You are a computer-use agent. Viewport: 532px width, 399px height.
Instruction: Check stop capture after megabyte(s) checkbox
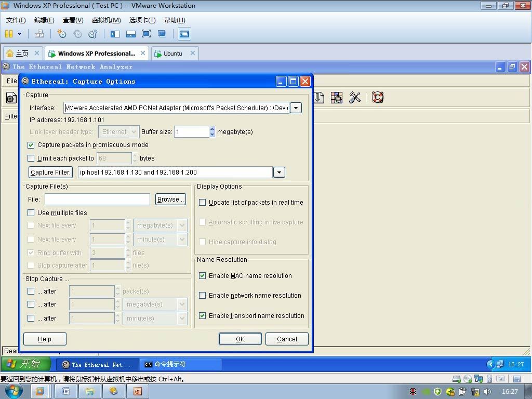[x=31, y=304]
